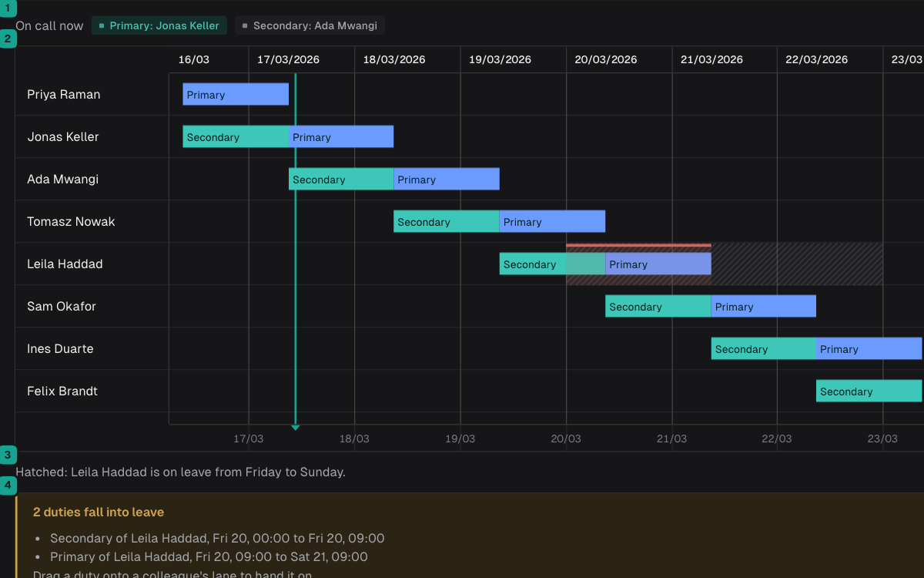Click the 22/03/2026 date column header
Viewport: 924px width, 578px height.
[x=817, y=59]
